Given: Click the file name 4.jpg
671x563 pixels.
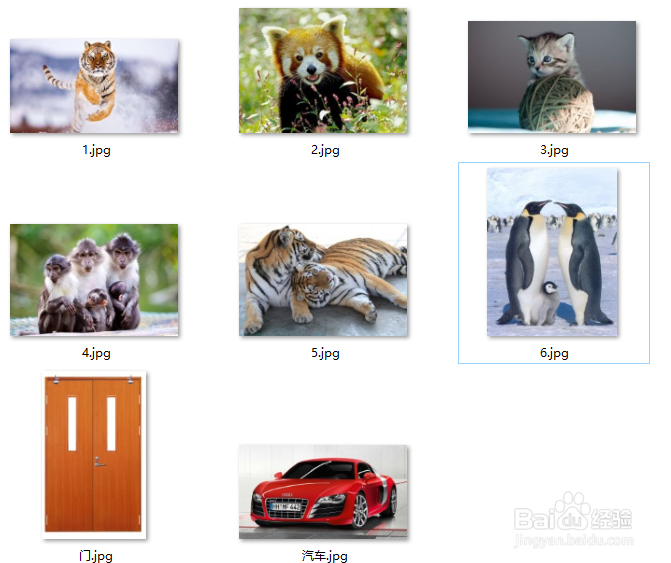Looking at the screenshot, I should tap(96, 353).
